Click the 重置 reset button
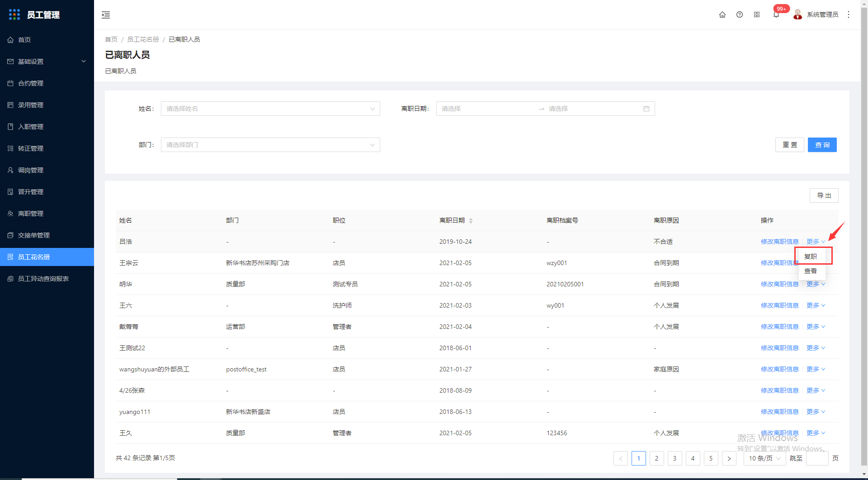 tap(790, 145)
